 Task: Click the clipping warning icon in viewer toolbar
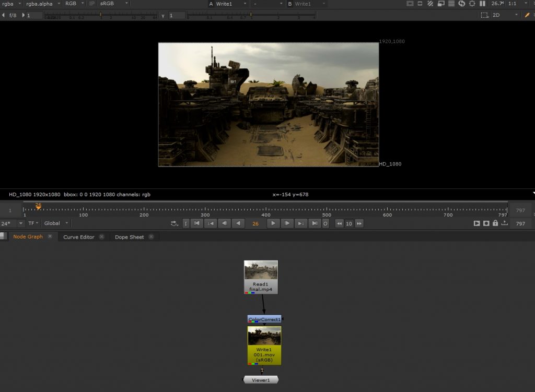(410, 4)
